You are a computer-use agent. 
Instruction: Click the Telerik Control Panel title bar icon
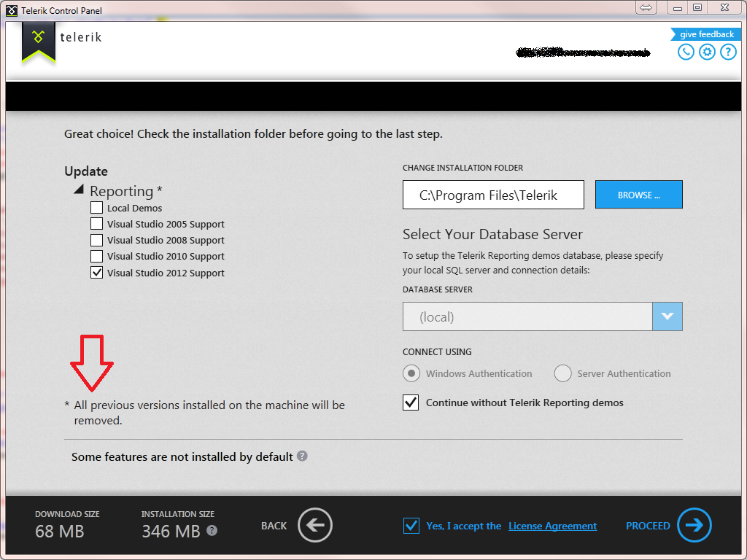tap(12, 10)
